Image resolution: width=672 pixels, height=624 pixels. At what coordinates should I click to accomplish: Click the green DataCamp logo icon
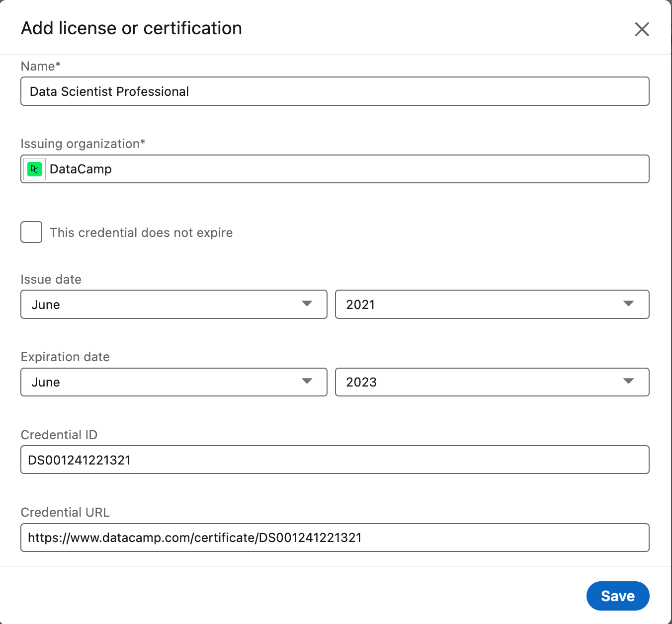point(34,169)
